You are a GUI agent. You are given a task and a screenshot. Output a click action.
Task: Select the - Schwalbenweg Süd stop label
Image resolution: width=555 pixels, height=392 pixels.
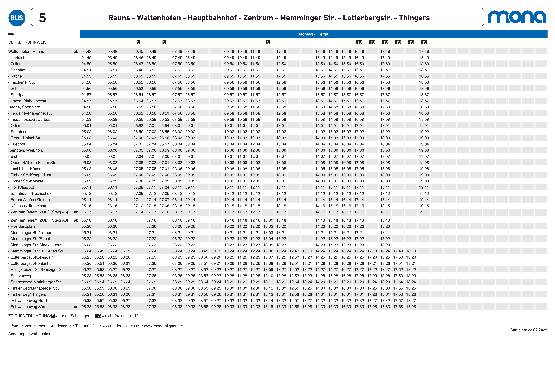27,307
